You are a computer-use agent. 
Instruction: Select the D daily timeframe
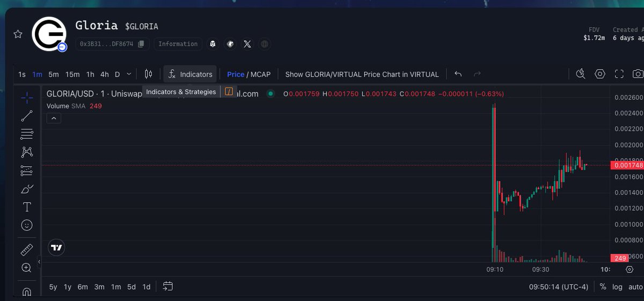(x=117, y=75)
